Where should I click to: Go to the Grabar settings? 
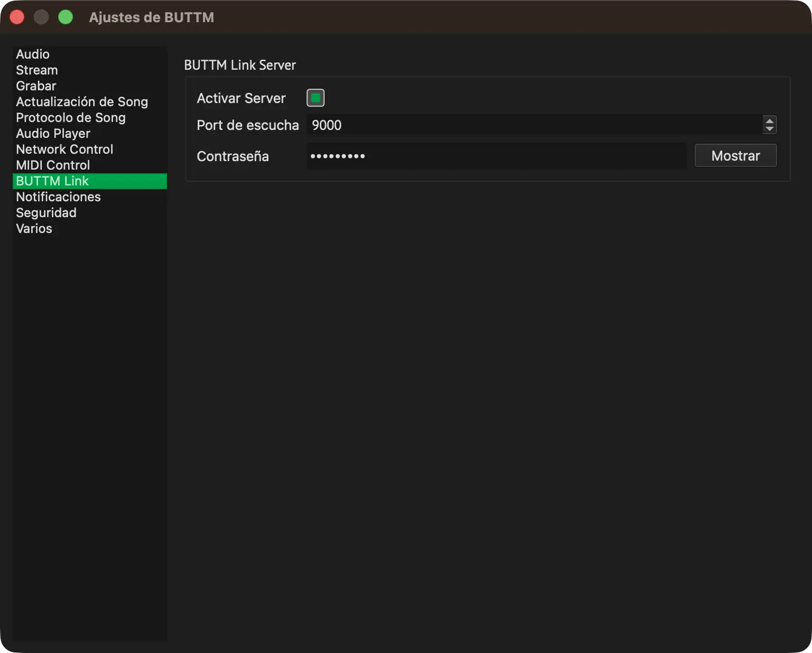89,86
